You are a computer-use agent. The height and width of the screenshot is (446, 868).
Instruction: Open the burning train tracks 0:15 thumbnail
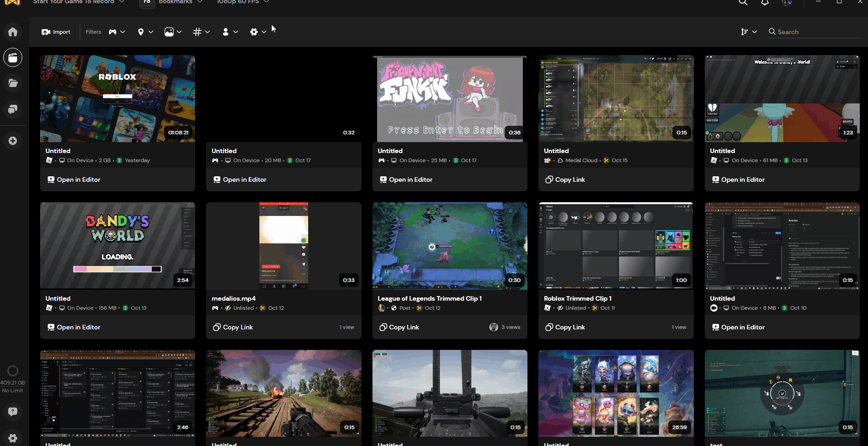(284, 394)
